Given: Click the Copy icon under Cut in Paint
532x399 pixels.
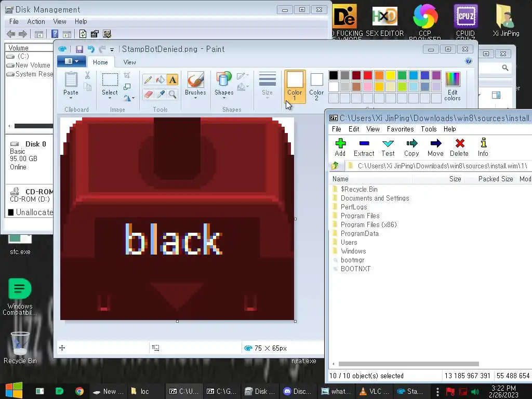Looking at the screenshot, I should coord(87,87).
